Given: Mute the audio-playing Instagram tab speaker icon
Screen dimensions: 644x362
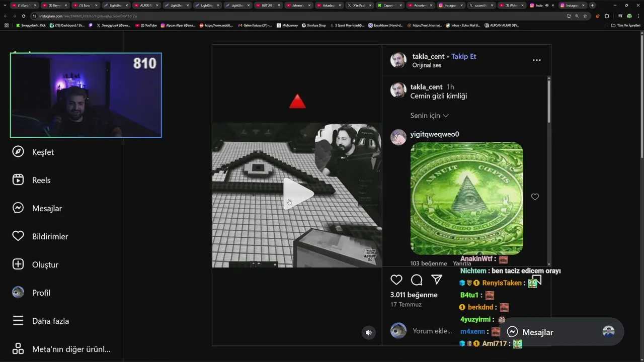Looking at the screenshot, I should [547, 5].
